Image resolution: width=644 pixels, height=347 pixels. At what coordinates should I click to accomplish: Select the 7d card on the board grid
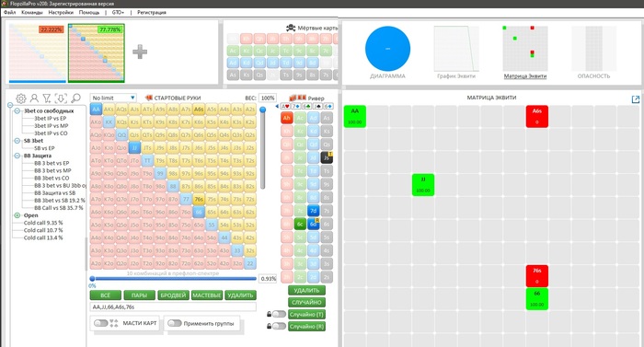point(314,211)
